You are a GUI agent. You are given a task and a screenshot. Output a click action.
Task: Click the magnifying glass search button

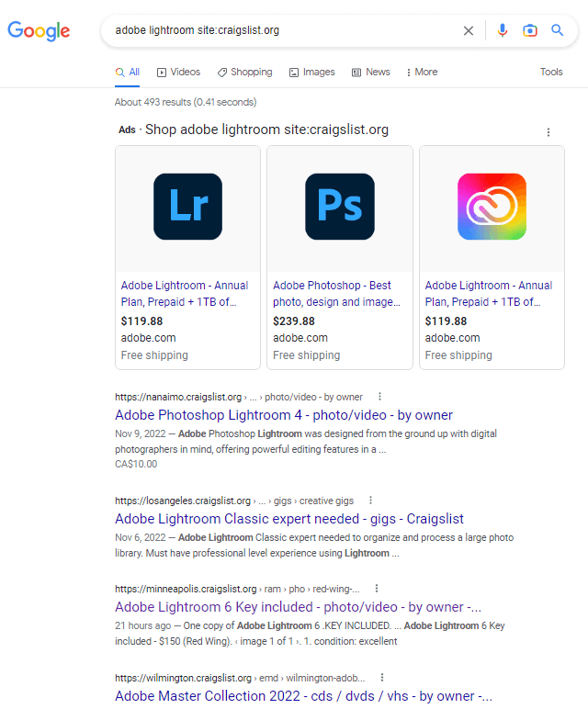pyautogui.click(x=558, y=30)
